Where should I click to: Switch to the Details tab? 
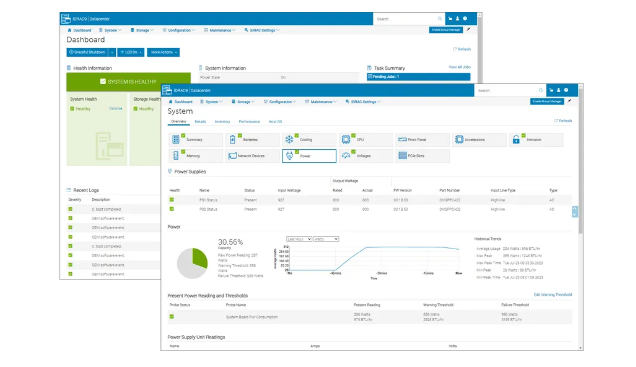(x=200, y=121)
